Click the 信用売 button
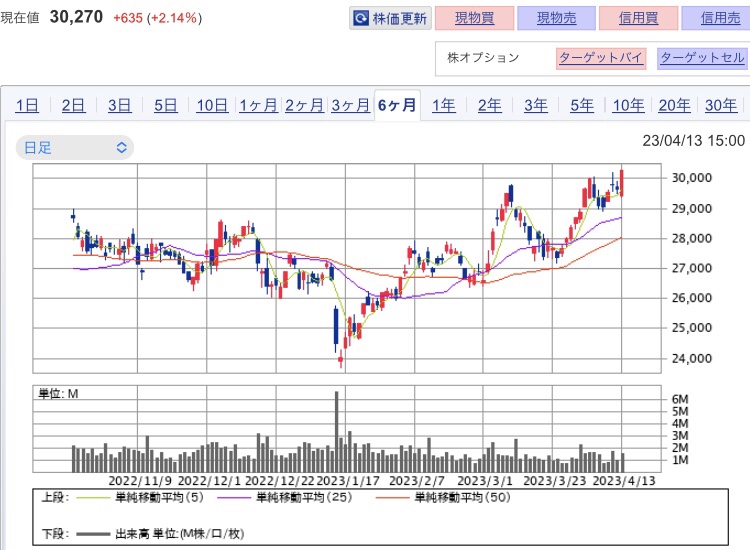Viewport: 750px width, 550px height. (x=716, y=18)
